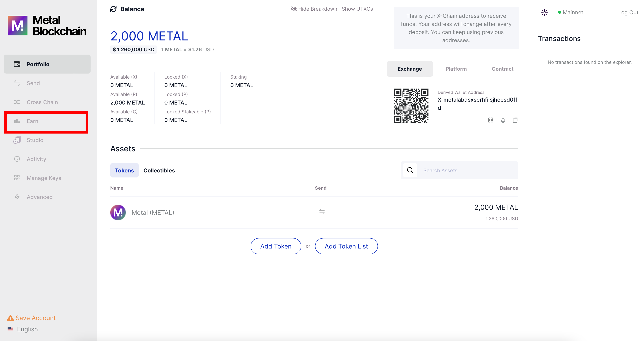The width and height of the screenshot is (644, 341).
Task: Click the Metal send arrows icon
Action: 322,212
